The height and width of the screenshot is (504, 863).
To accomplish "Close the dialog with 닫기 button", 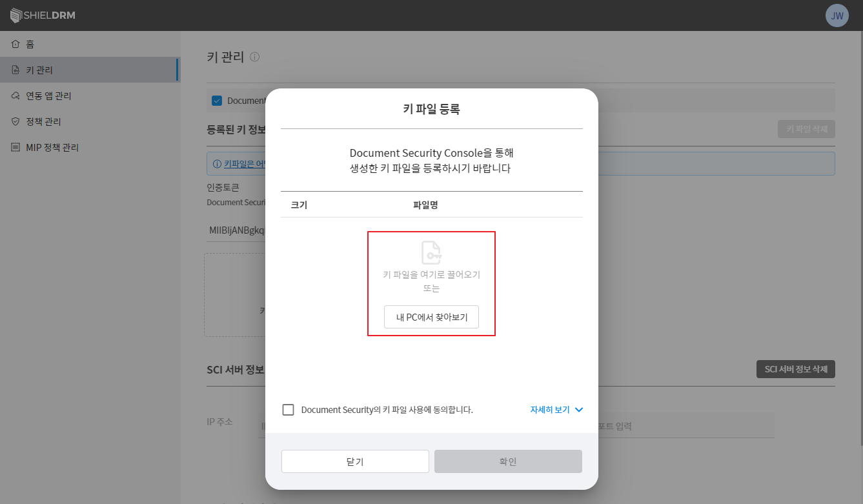I will (x=355, y=461).
